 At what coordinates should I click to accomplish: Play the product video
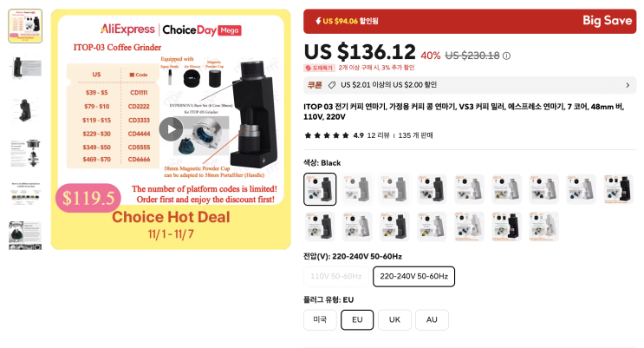[x=171, y=129]
